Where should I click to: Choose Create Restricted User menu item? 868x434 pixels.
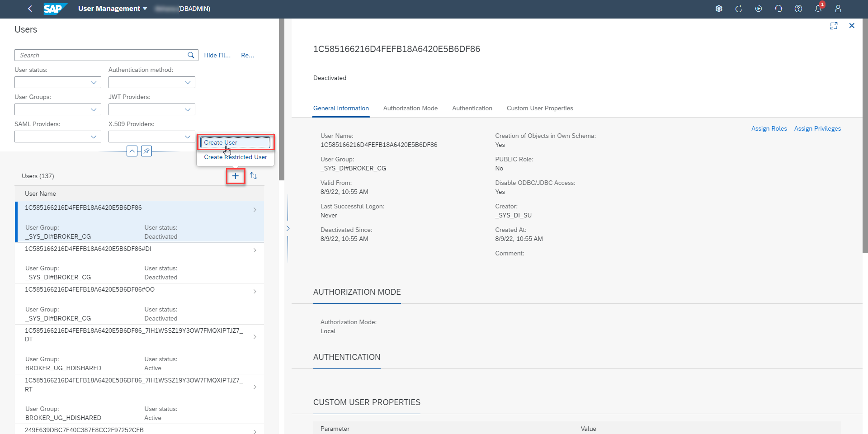click(x=236, y=157)
